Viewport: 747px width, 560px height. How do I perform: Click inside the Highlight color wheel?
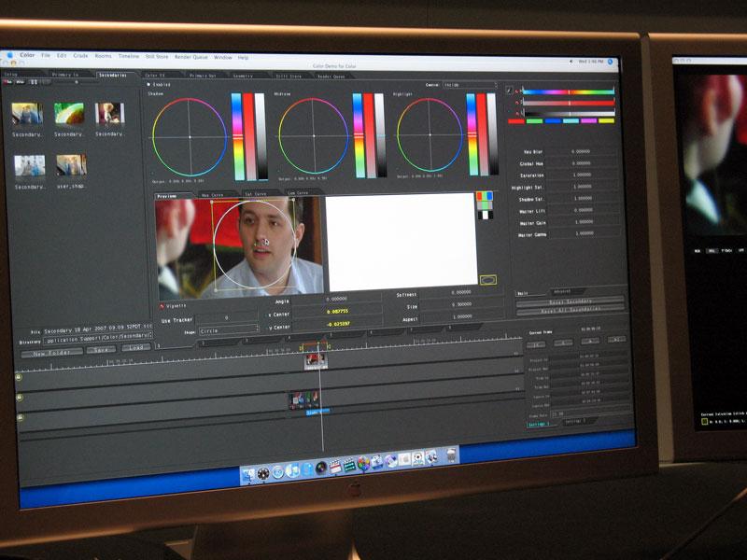click(430, 134)
